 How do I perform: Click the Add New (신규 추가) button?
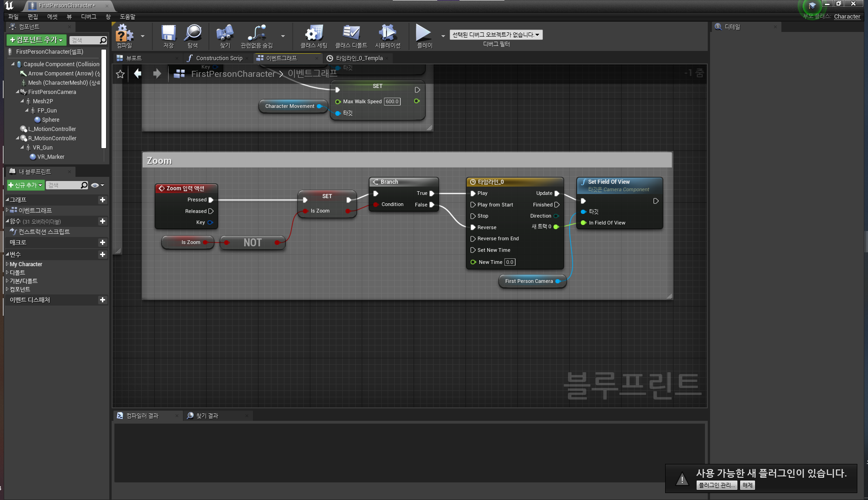click(25, 185)
